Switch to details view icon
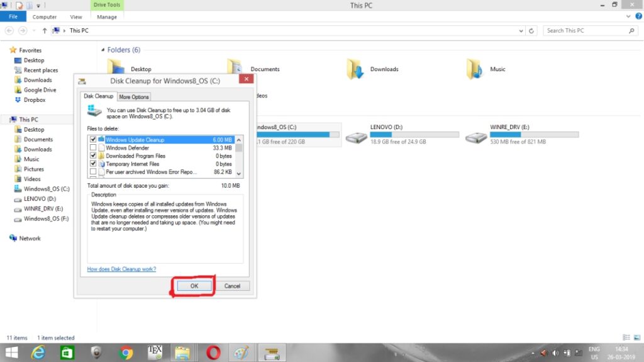 coord(626,337)
